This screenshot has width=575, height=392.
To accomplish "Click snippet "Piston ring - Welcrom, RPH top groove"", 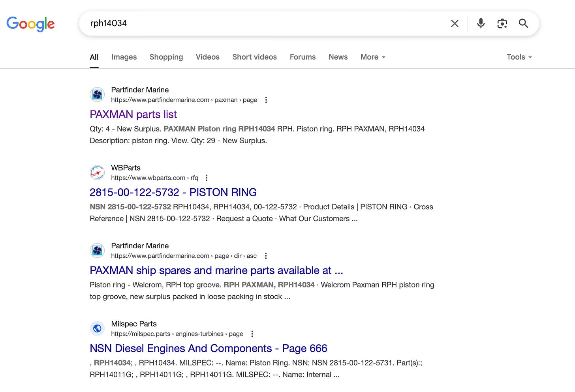I will tap(155, 285).
